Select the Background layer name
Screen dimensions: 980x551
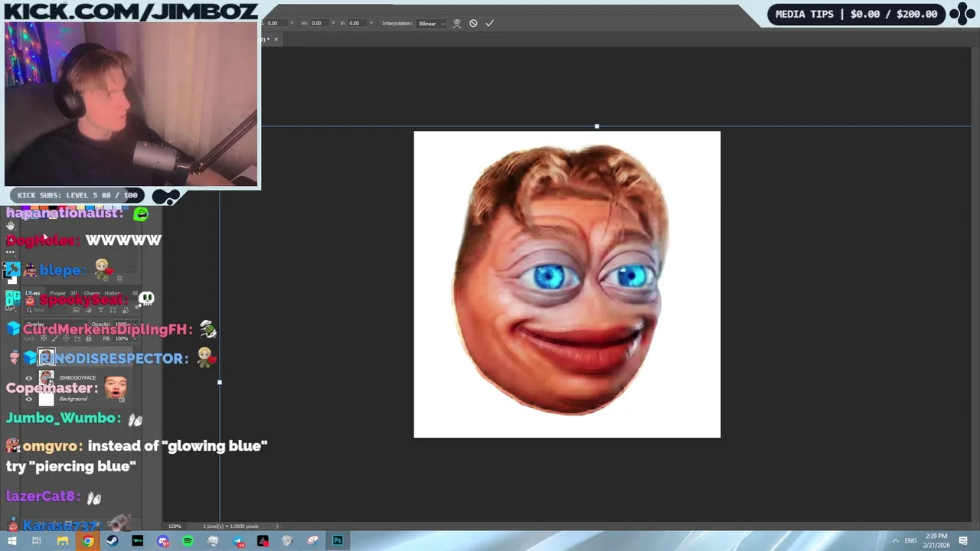click(73, 399)
